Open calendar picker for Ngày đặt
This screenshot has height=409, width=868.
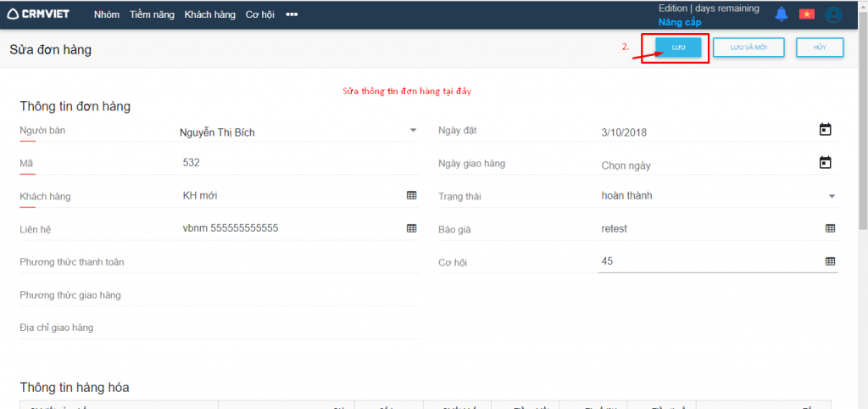click(825, 130)
